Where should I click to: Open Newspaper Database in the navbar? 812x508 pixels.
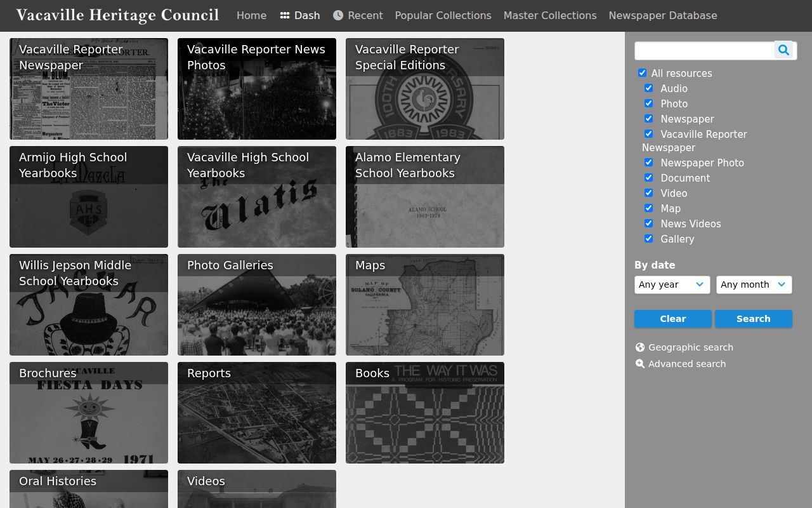663,15
